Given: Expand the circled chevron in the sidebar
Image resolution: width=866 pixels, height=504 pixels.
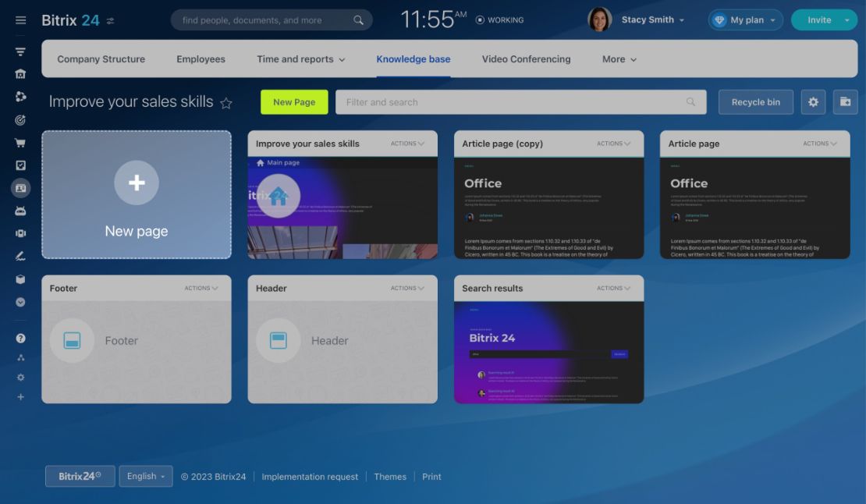Looking at the screenshot, I should click(x=20, y=303).
